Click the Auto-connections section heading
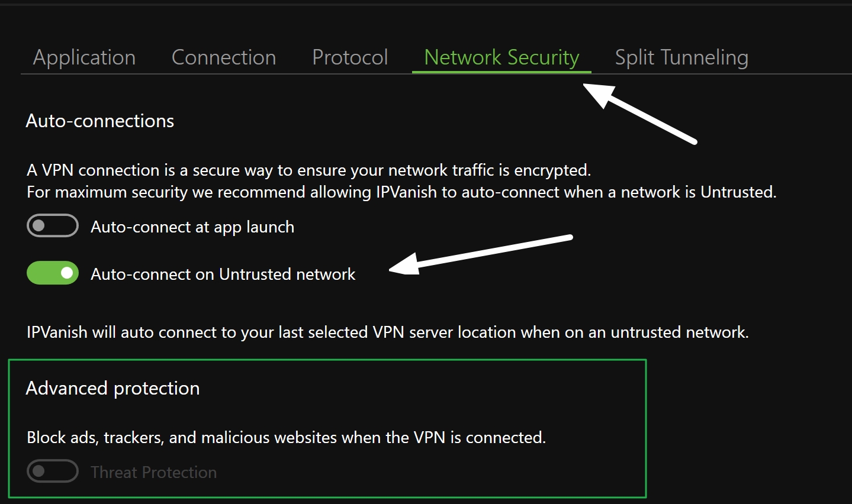 [x=99, y=121]
